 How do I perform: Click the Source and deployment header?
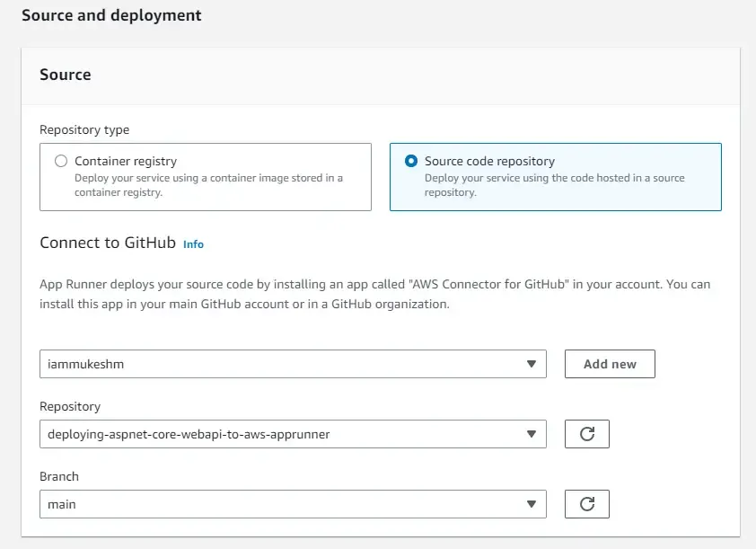click(x=111, y=15)
